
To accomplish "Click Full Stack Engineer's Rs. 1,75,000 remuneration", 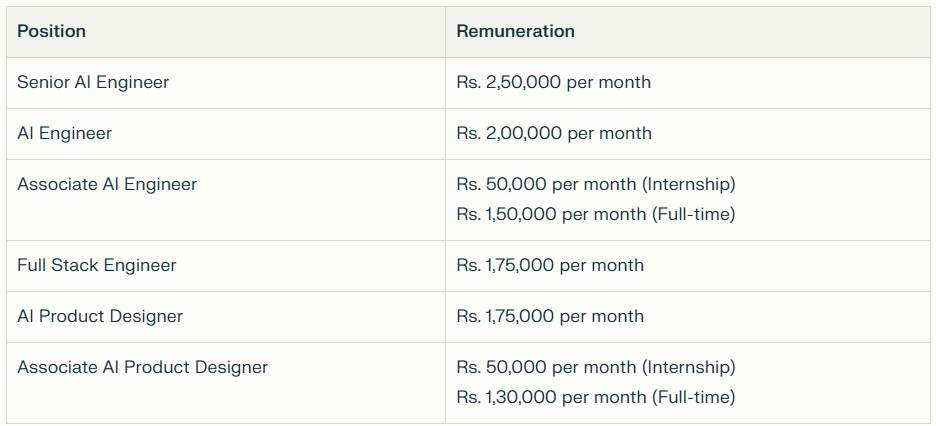I will coord(550,265).
